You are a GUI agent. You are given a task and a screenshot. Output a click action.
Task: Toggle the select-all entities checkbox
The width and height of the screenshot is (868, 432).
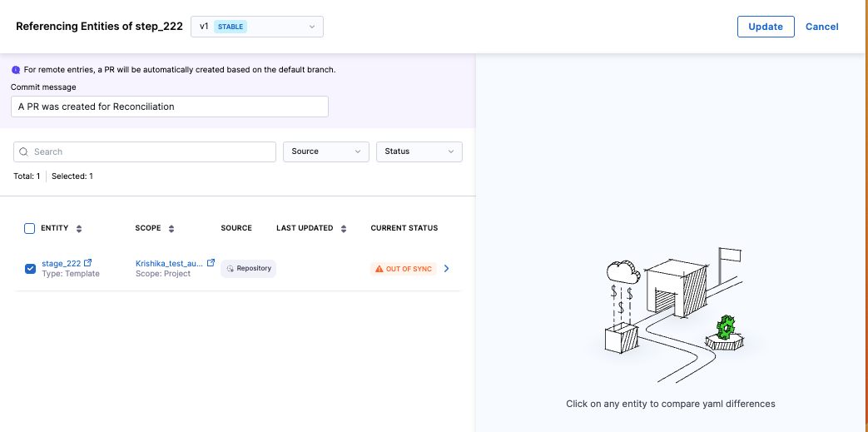tap(30, 228)
